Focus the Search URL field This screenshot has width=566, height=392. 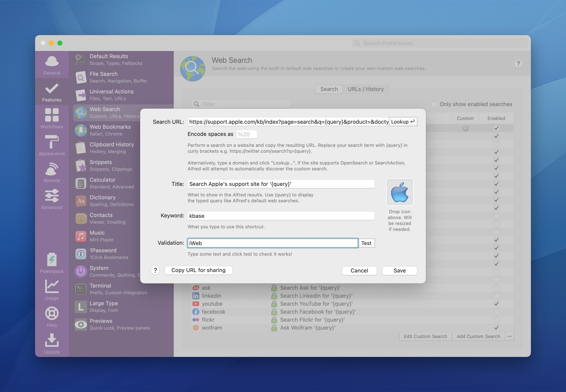(288, 122)
